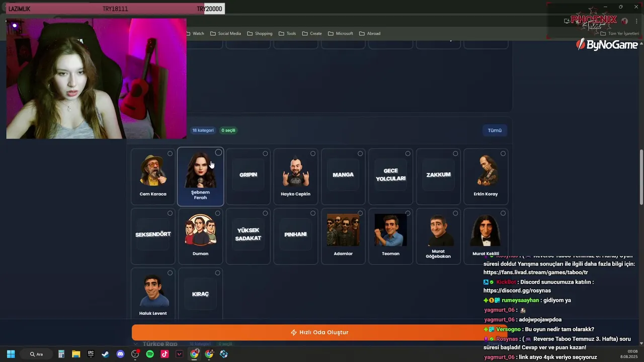Tick the selection circle on Hayko Cepkin card
Viewport: 644px width, 362px height.
(x=313, y=153)
